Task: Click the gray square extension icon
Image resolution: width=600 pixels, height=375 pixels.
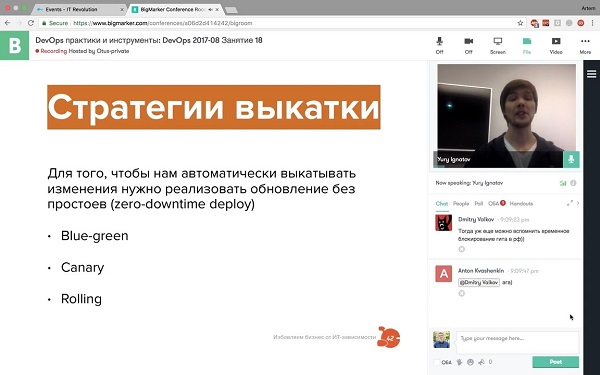Action: click(x=558, y=23)
